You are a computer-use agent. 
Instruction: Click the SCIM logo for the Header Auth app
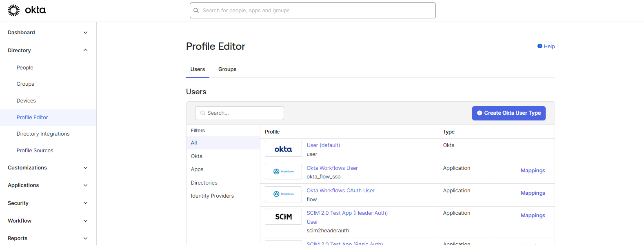coord(283,217)
